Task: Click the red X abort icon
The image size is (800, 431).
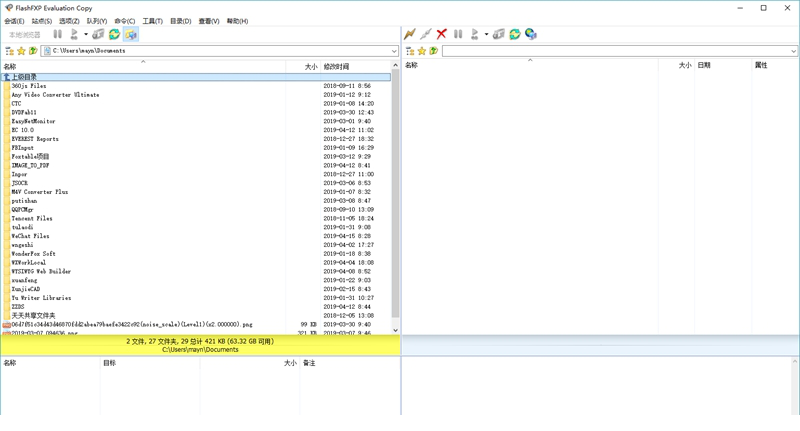Action: (x=442, y=34)
